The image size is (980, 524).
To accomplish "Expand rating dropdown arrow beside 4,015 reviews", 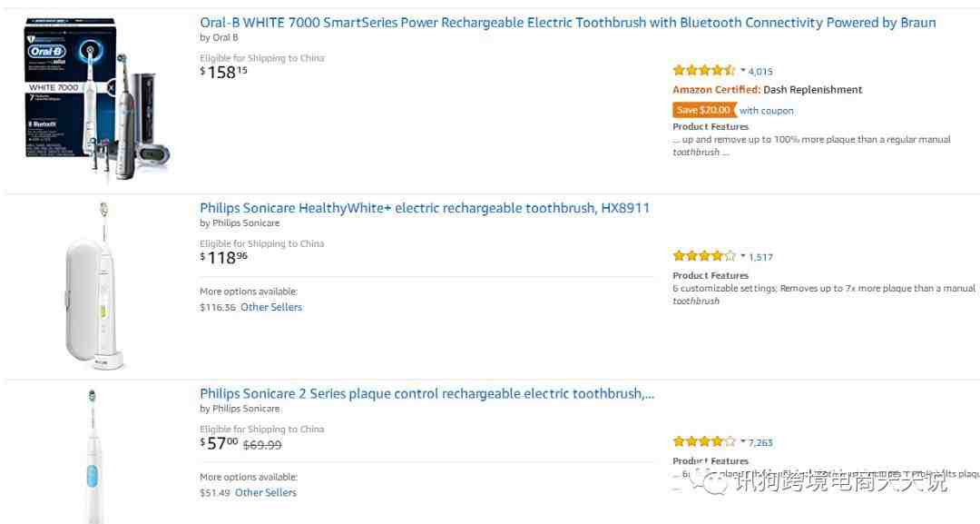I will click(743, 71).
